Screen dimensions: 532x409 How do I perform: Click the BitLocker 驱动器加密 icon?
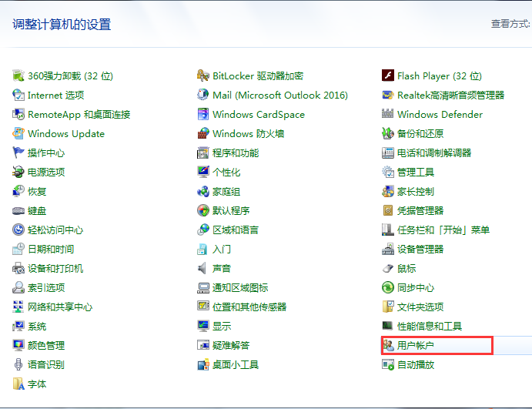203,75
